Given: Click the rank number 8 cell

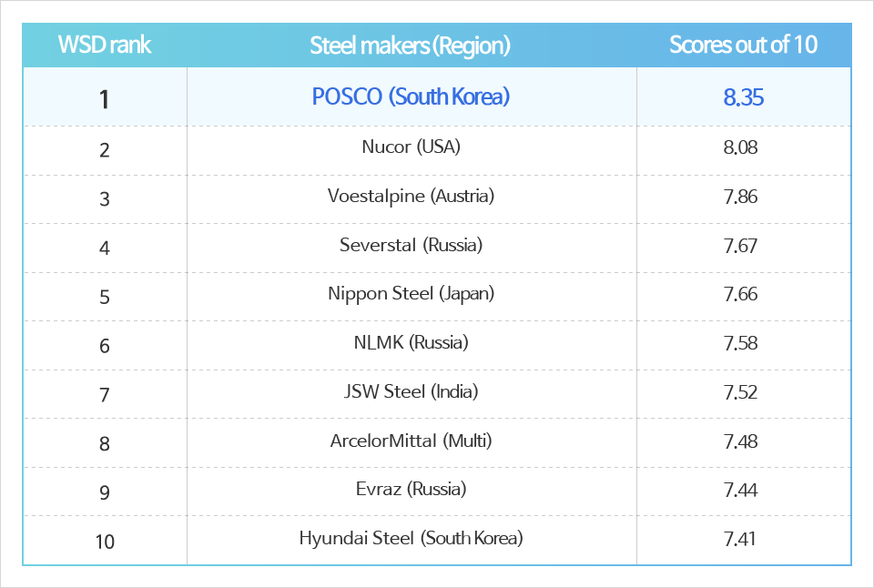Looking at the screenshot, I should pos(105,444).
